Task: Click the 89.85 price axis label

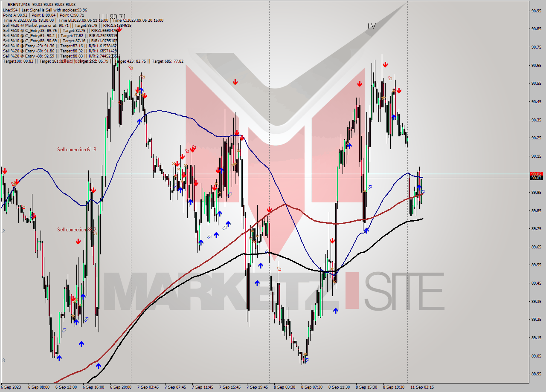Action: click(536, 210)
